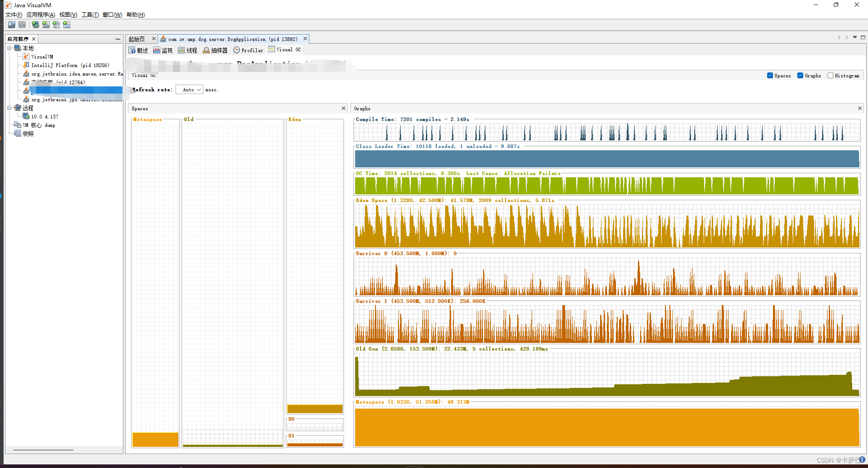Close the 起始页 tab

(154, 39)
